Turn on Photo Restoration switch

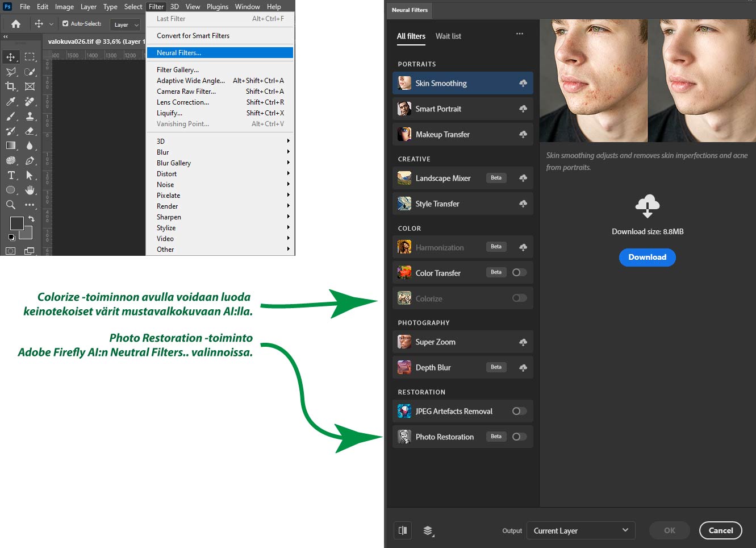tap(519, 437)
